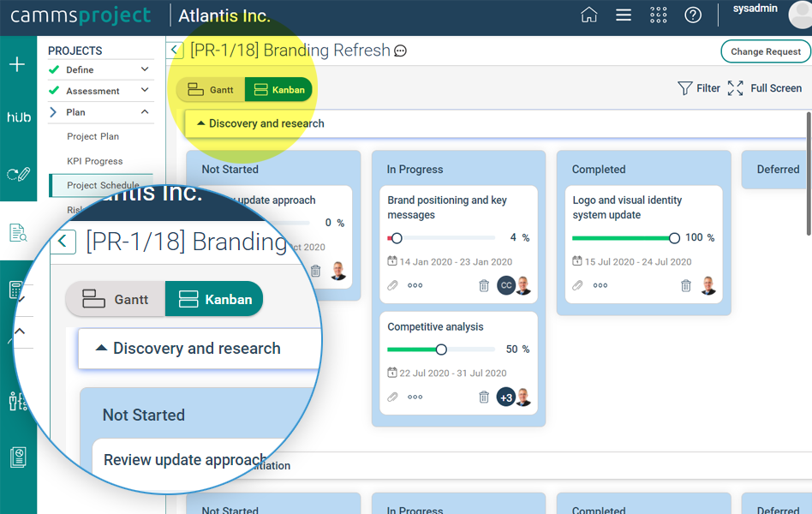Image resolution: width=812 pixels, height=514 pixels.
Task: Click the green check beside Assessment
Action: (54, 91)
